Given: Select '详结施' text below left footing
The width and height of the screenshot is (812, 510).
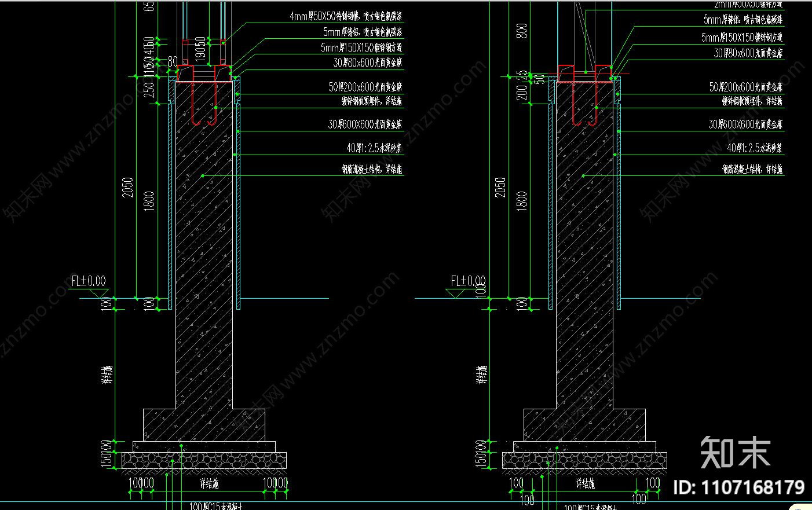Looking at the screenshot, I should (x=209, y=484).
